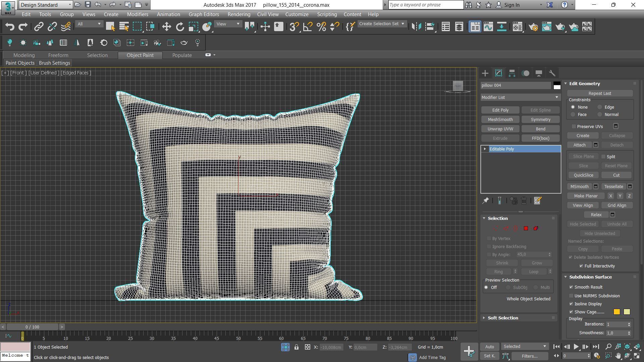The width and height of the screenshot is (644, 362).
Task: Switch to Display command panel tab
Action: (539, 73)
